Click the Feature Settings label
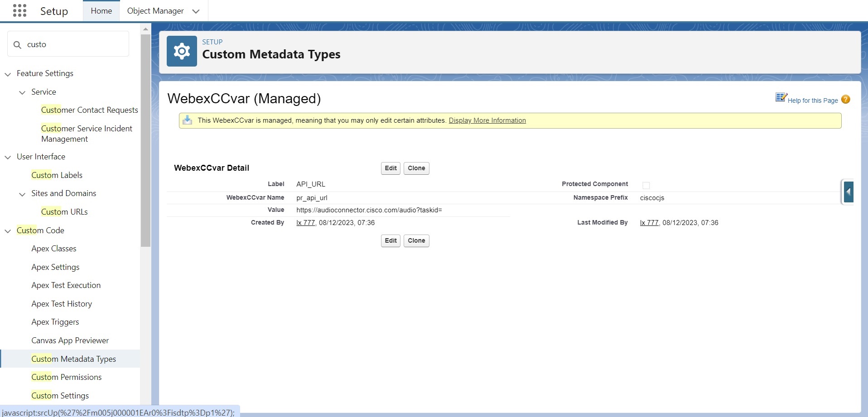The height and width of the screenshot is (417, 868). pos(45,73)
